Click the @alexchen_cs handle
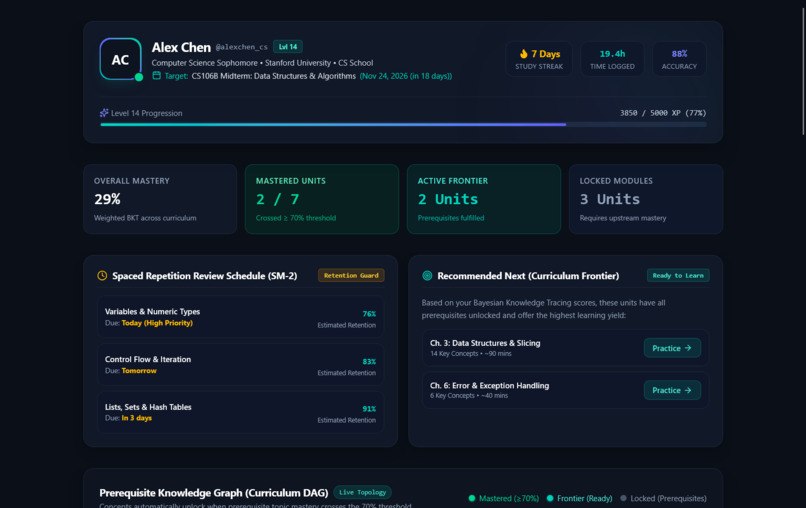Screen dimensions: 806x508 (242, 47)
